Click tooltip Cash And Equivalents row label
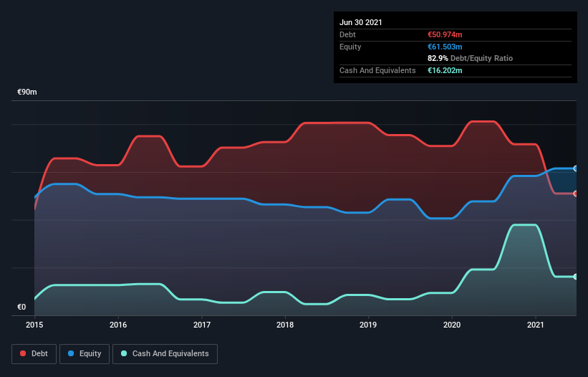Screen dimensions: 588x377 tap(377, 70)
